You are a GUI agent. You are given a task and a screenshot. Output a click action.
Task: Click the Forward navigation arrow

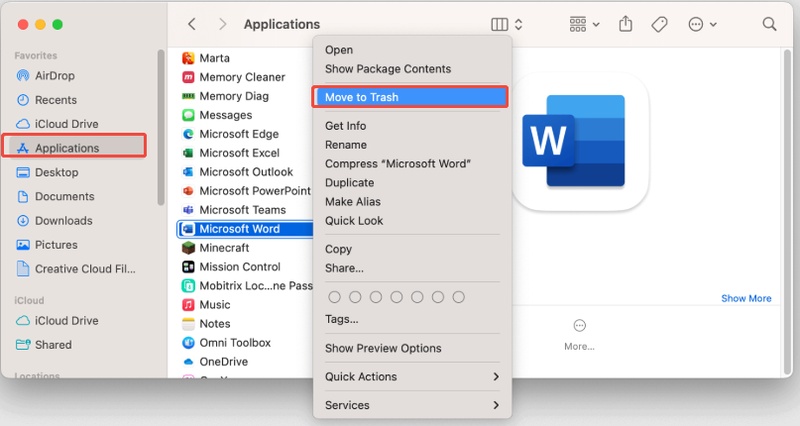point(222,24)
